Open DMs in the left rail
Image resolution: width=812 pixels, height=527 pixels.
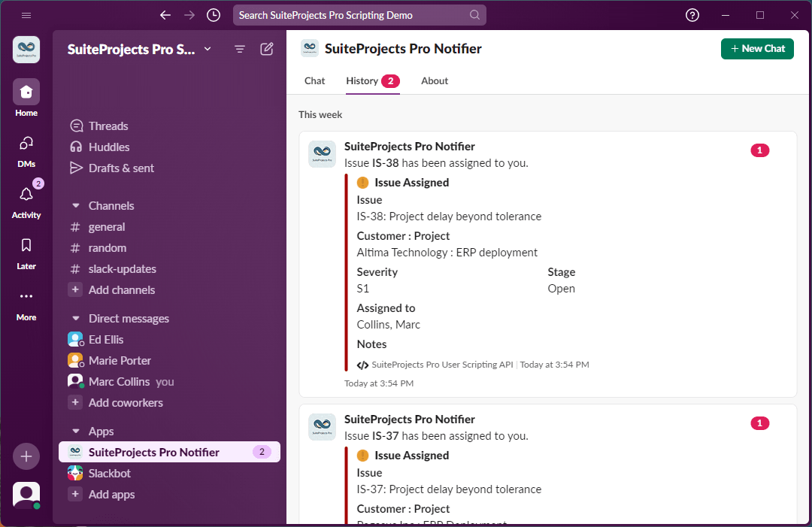tap(26, 152)
